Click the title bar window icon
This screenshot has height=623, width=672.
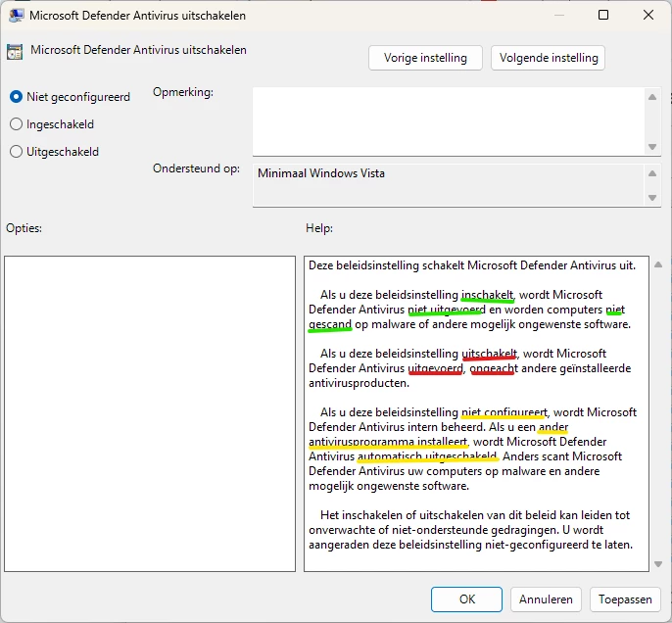pyautogui.click(x=16, y=16)
